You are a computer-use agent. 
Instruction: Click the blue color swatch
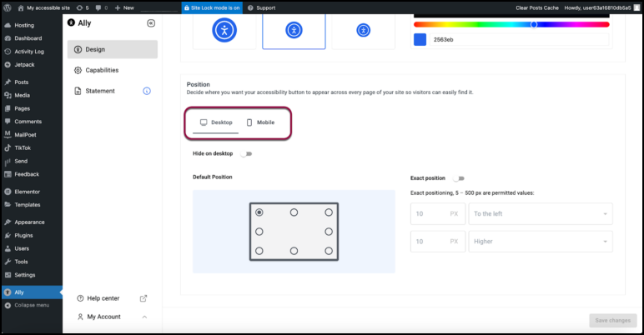pyautogui.click(x=420, y=40)
